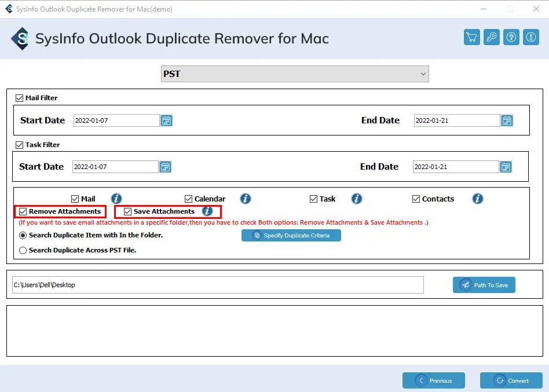The image size is (549, 392).
Task: Go back with the Previous button
Action: (433, 380)
